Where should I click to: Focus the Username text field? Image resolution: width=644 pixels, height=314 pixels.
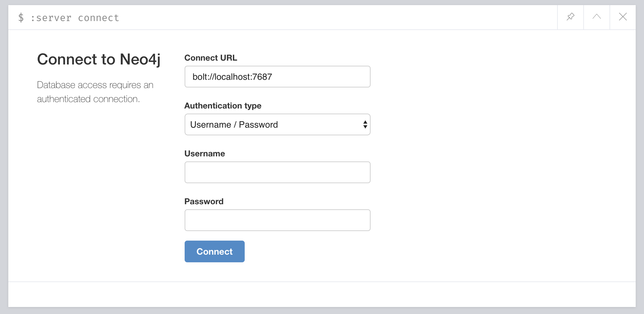[x=277, y=172]
